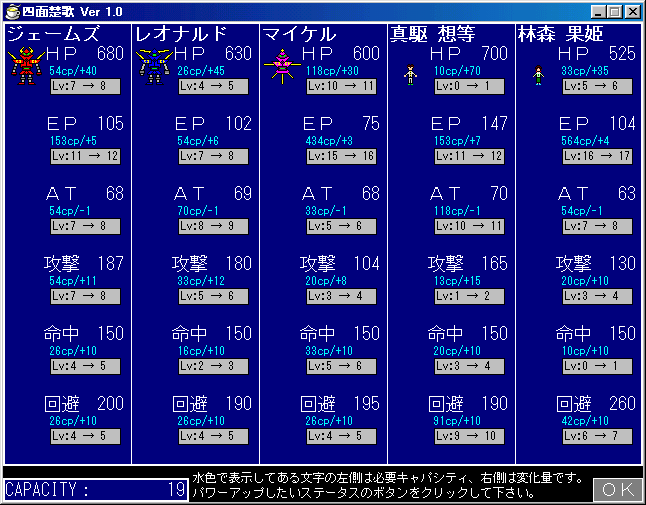Click the レオナルド character name heading
The height and width of the screenshot is (505, 646).
181,34
